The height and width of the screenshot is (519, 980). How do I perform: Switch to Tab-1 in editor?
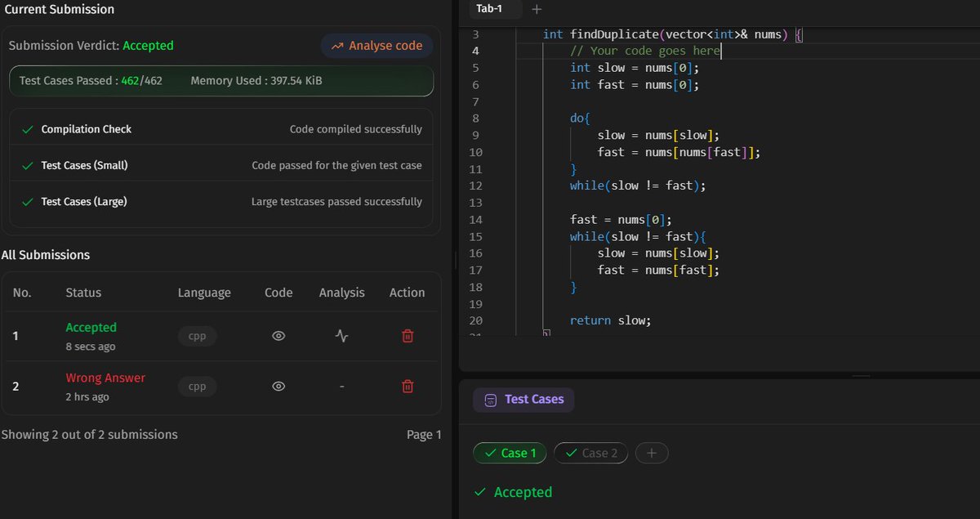489,9
